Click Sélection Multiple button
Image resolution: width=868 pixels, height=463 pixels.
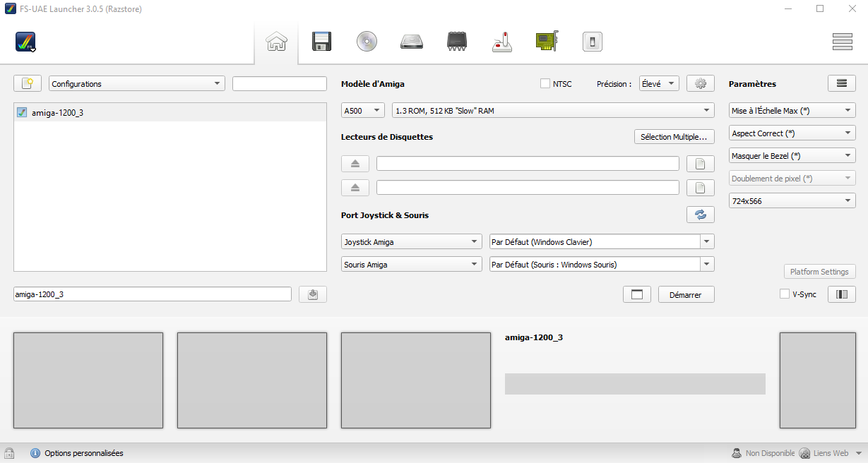point(674,137)
